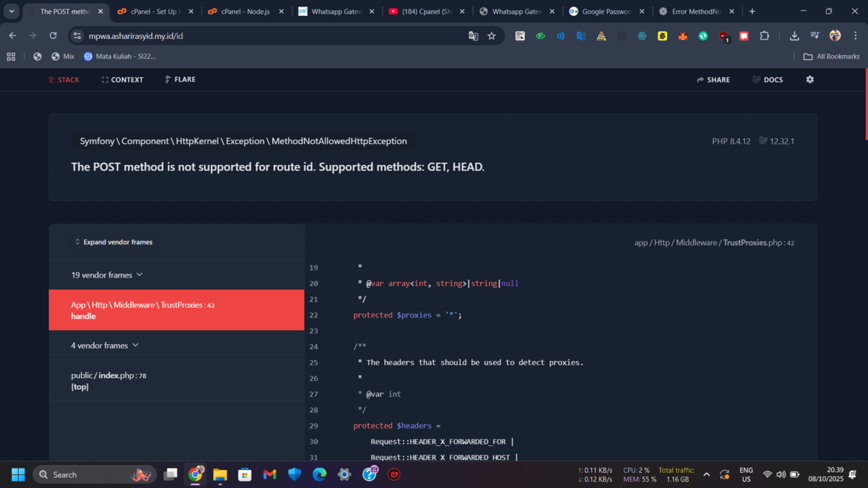This screenshot has width=868, height=488.
Task: Open the settings gear in error page
Action: click(809, 80)
